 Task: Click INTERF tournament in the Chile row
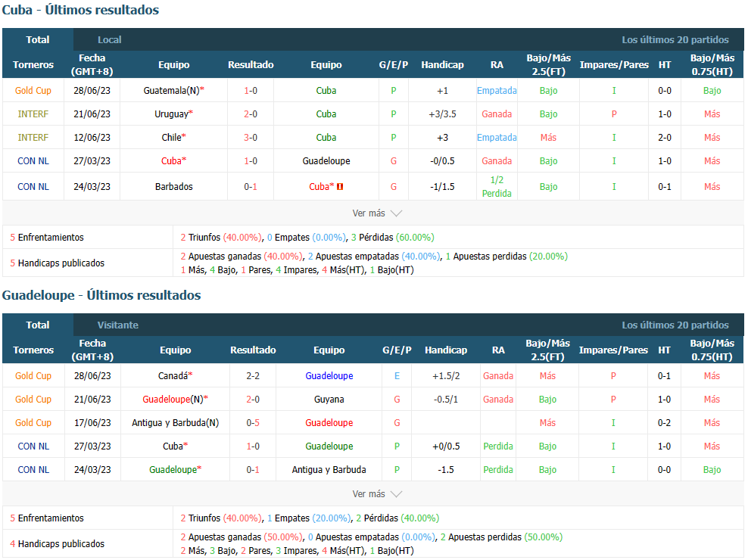(33, 137)
